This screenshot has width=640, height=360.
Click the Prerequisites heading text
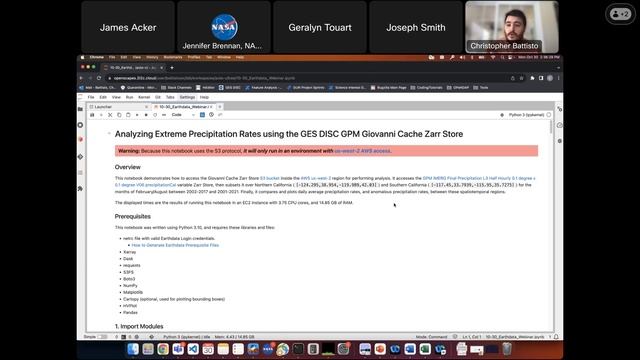(133, 216)
